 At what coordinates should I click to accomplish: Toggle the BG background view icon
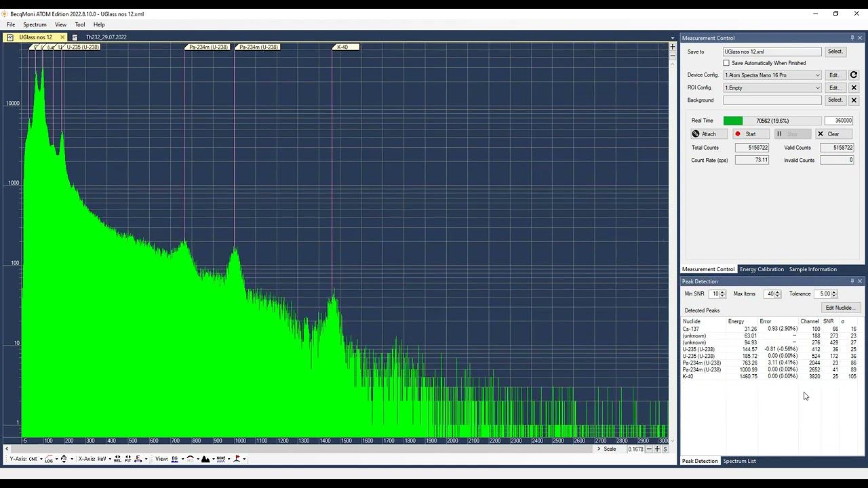point(174,459)
